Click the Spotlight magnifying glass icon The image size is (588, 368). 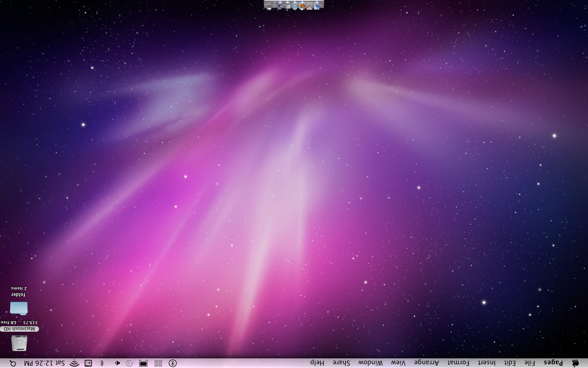point(13,363)
